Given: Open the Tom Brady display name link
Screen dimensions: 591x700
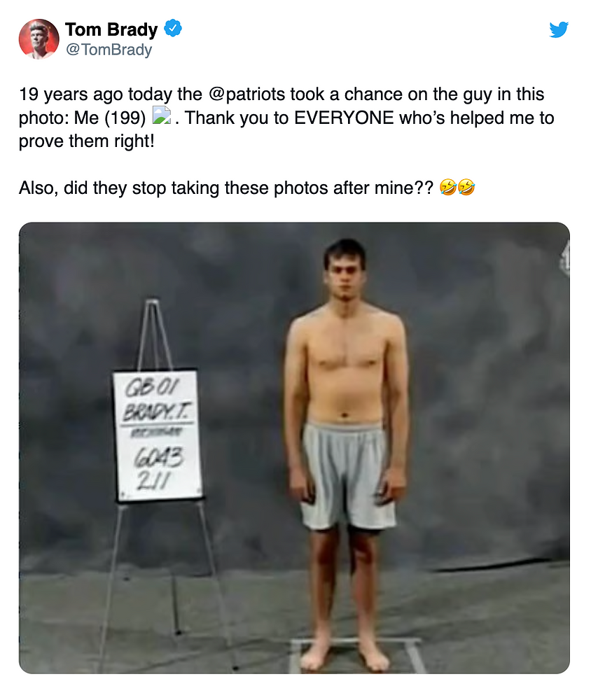Looking at the screenshot, I should pos(111,29).
